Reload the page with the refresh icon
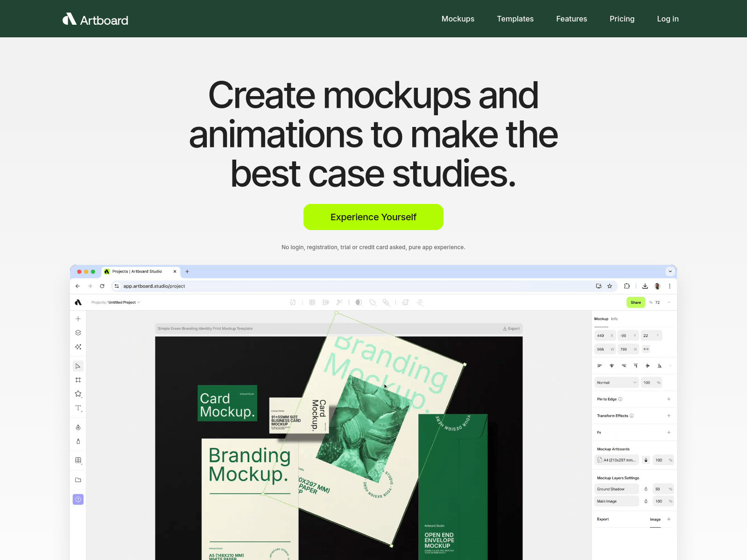747x560 pixels. click(102, 286)
